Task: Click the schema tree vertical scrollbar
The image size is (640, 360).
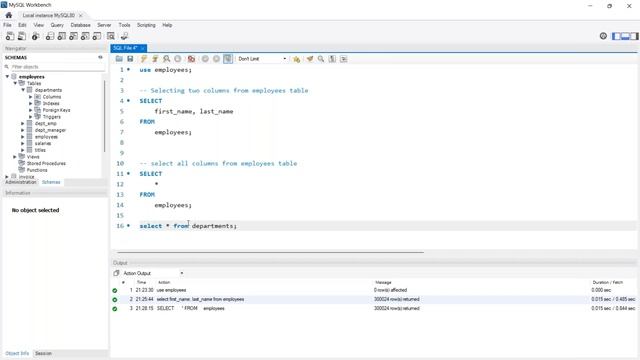Action: pyautogui.click(x=105, y=116)
